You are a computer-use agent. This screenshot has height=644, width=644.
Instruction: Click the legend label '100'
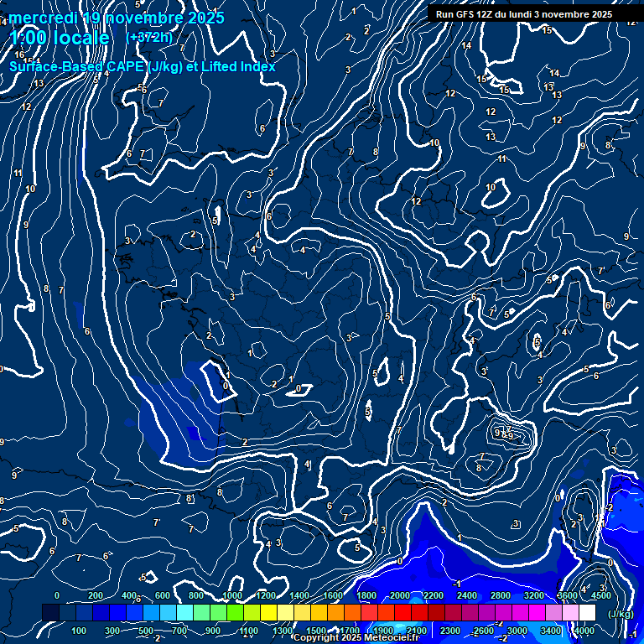point(79,631)
